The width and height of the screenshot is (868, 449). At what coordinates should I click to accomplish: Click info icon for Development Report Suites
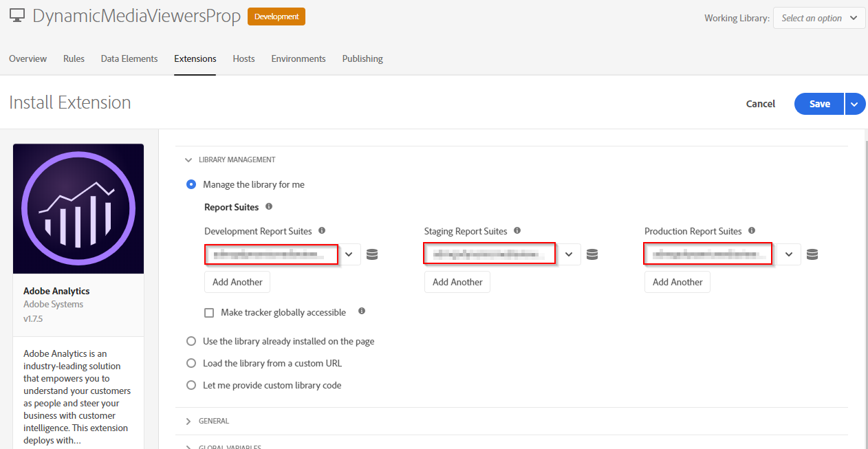coord(322,231)
